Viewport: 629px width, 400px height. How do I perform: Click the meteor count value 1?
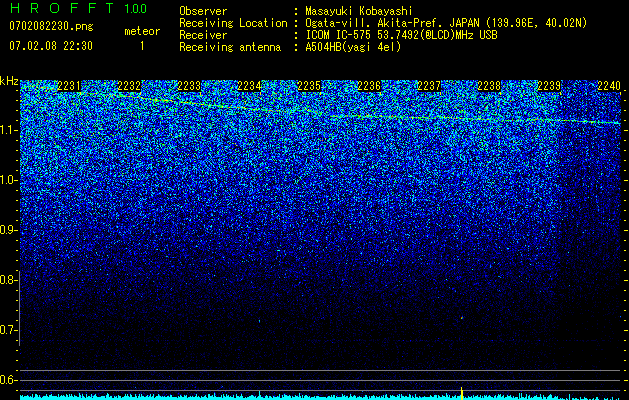click(142, 46)
